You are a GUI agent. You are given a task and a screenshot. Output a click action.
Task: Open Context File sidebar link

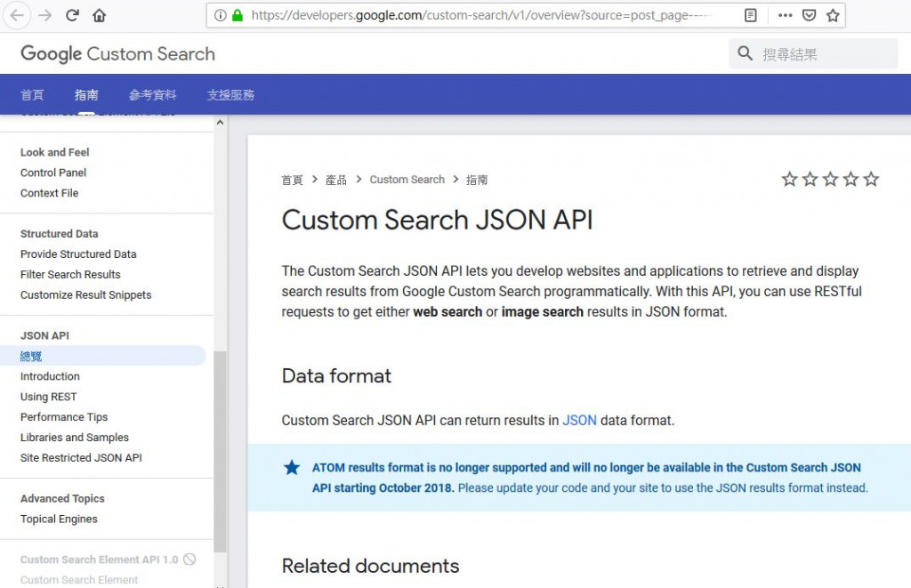(50, 193)
